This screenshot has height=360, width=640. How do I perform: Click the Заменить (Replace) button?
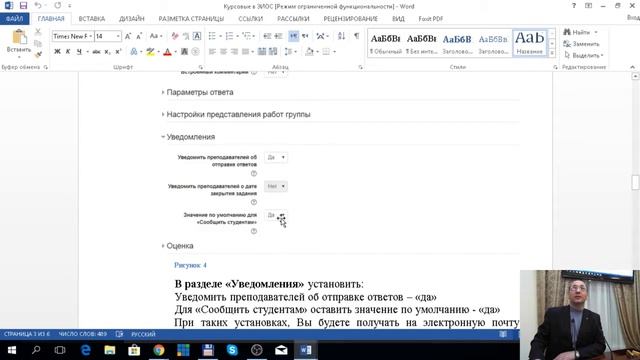582,44
